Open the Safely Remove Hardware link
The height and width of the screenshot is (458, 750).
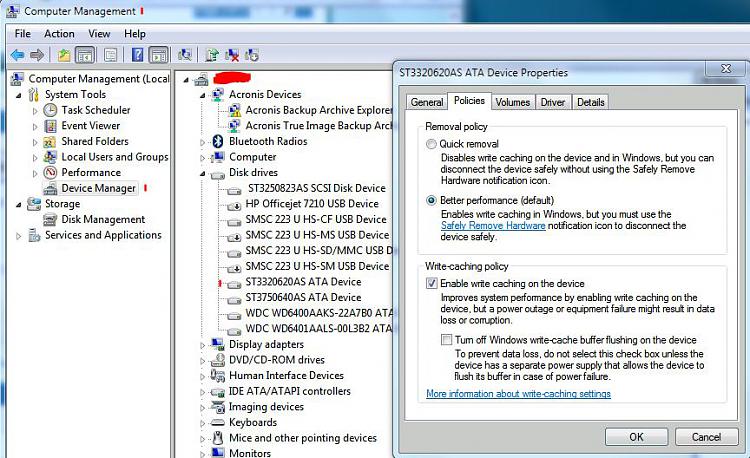tap(493, 226)
